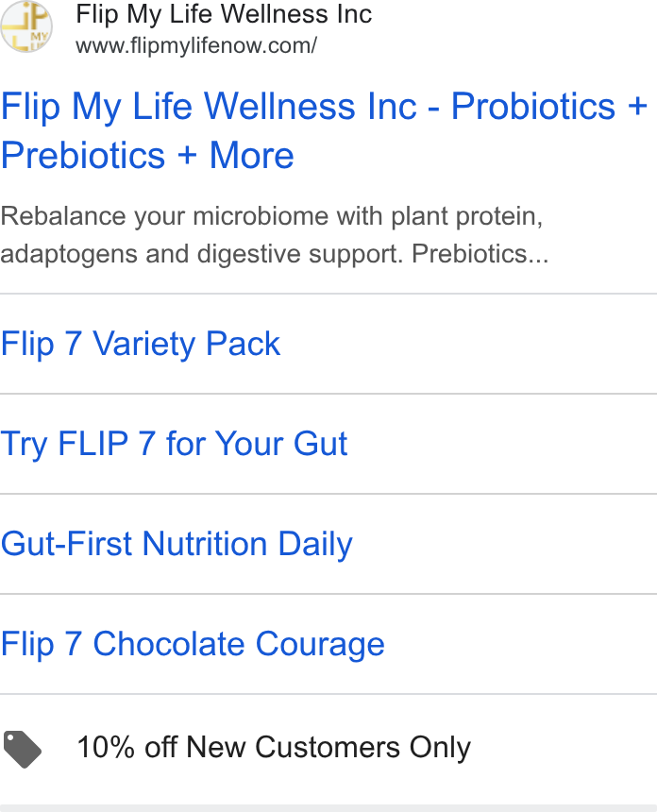Select the Flip My Life Wellness Inc advertiser name

(224, 14)
